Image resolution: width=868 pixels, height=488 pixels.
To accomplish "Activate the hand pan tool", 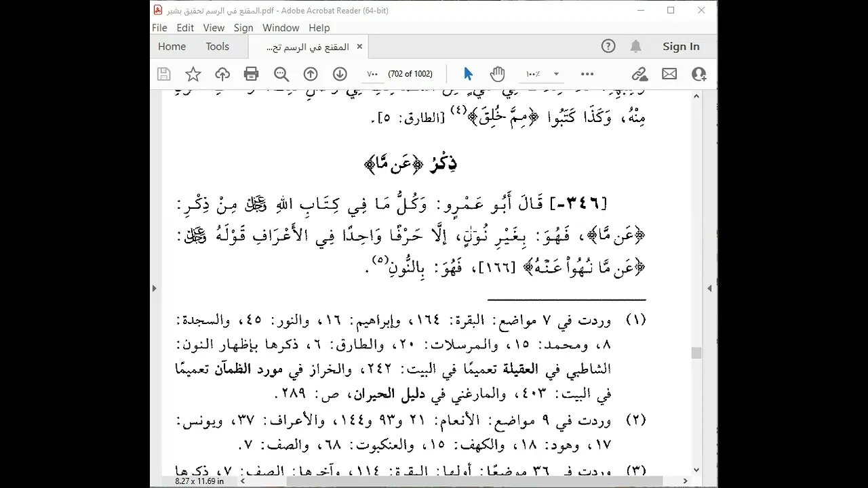I will coord(498,74).
